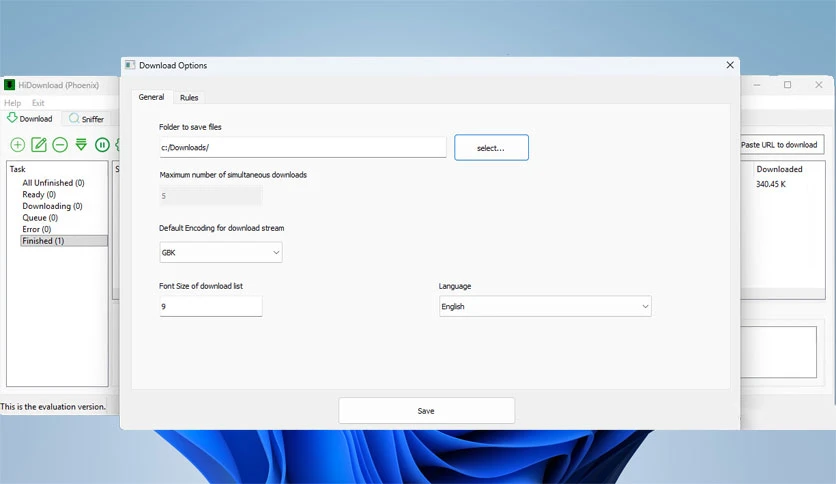Click the Exit menu in HiDownload
This screenshot has height=484, width=836.
coord(38,103)
